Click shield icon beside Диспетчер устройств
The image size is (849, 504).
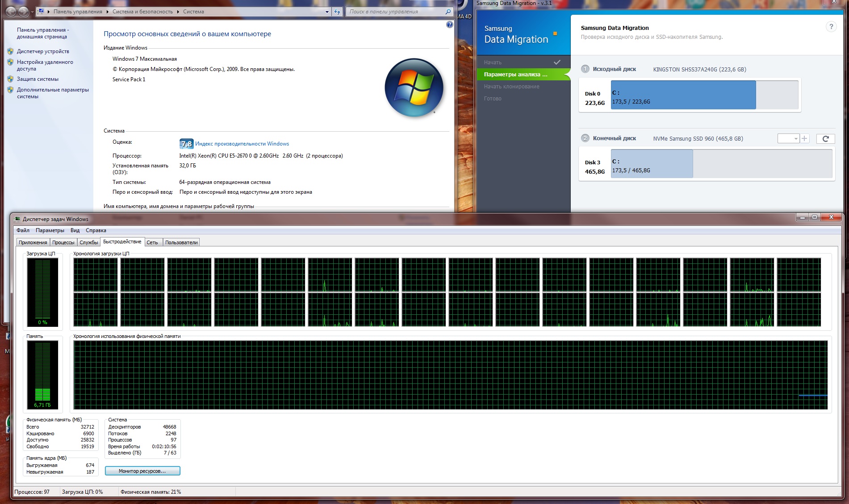coord(10,51)
